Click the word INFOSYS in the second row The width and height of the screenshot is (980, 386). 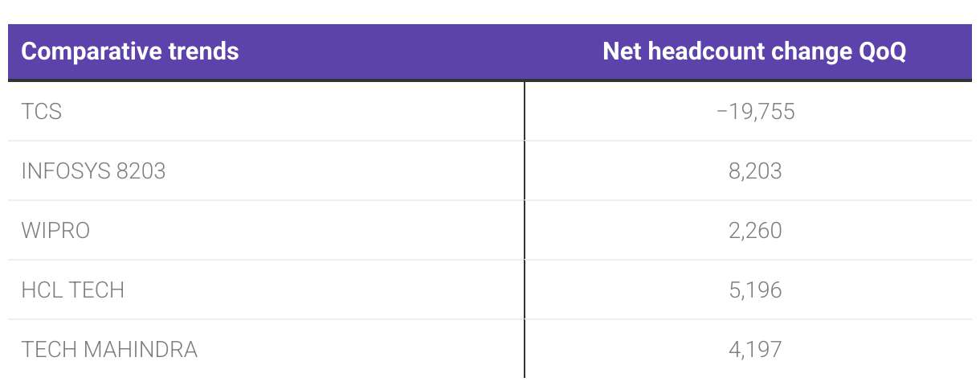(x=64, y=170)
